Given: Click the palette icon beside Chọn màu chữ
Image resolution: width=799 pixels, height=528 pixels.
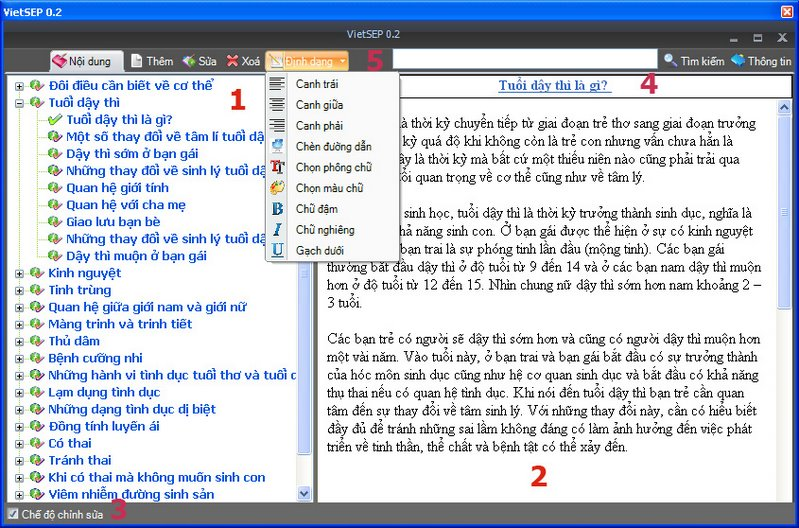Looking at the screenshot, I should 277,188.
